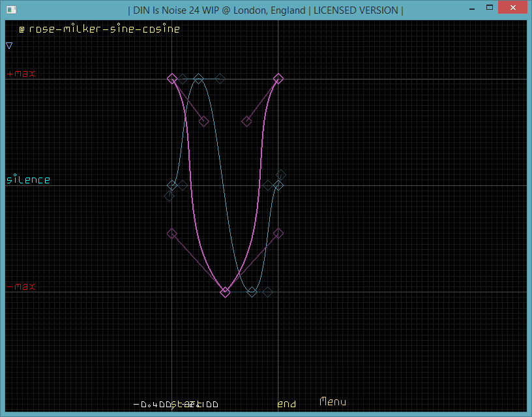Open the Menu at the bottom
Viewport: 532px width, 417px height.
332,402
